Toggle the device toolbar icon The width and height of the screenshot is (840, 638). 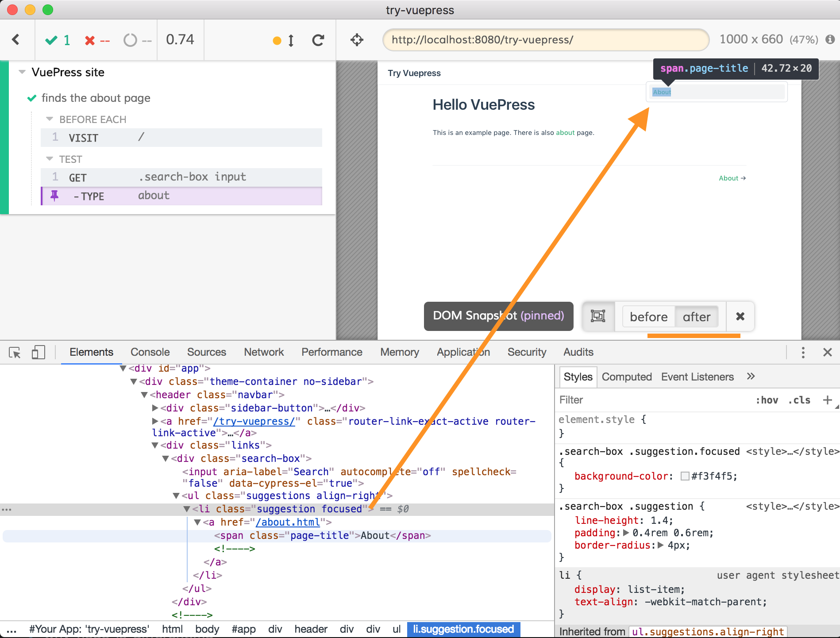point(38,353)
